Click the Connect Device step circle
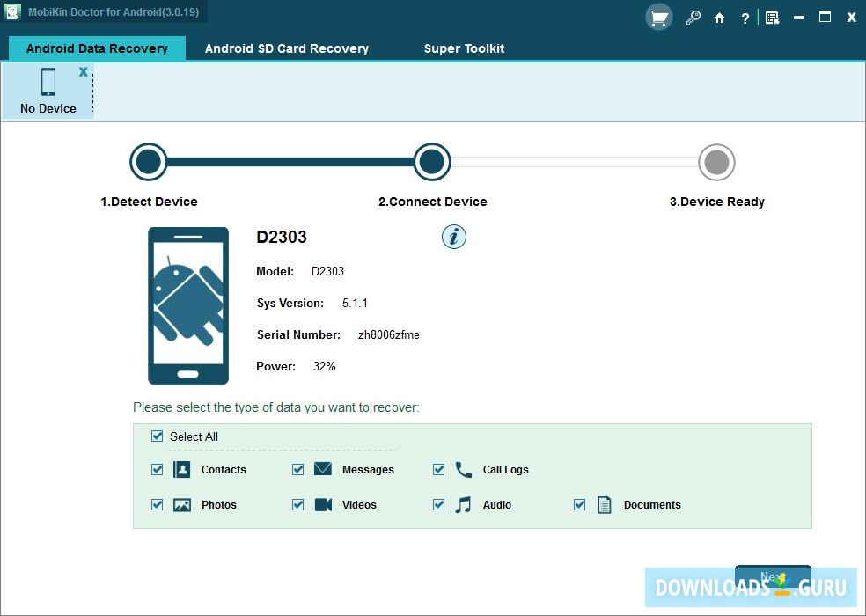 coord(432,162)
